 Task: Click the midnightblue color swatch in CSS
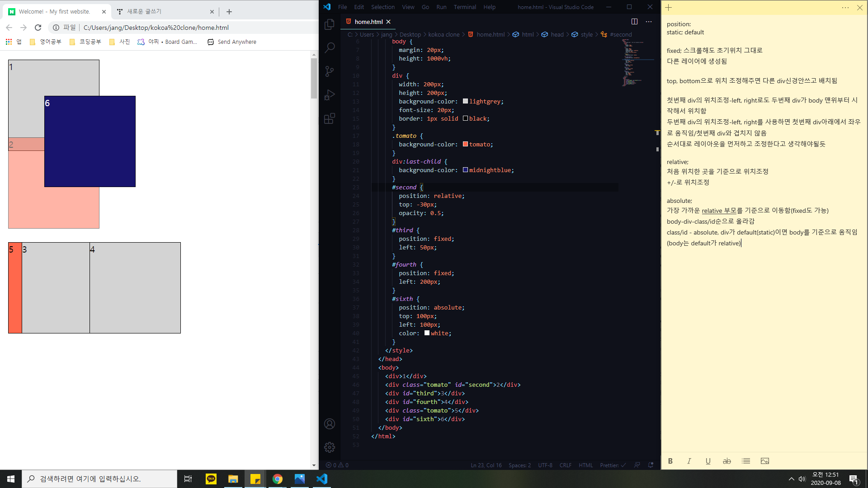[465, 170]
